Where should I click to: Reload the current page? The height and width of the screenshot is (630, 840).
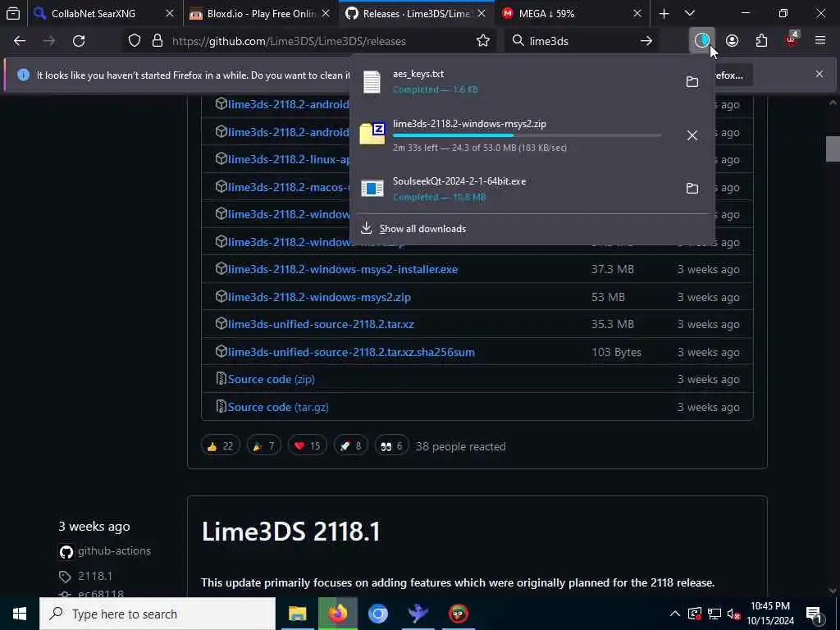(79, 41)
